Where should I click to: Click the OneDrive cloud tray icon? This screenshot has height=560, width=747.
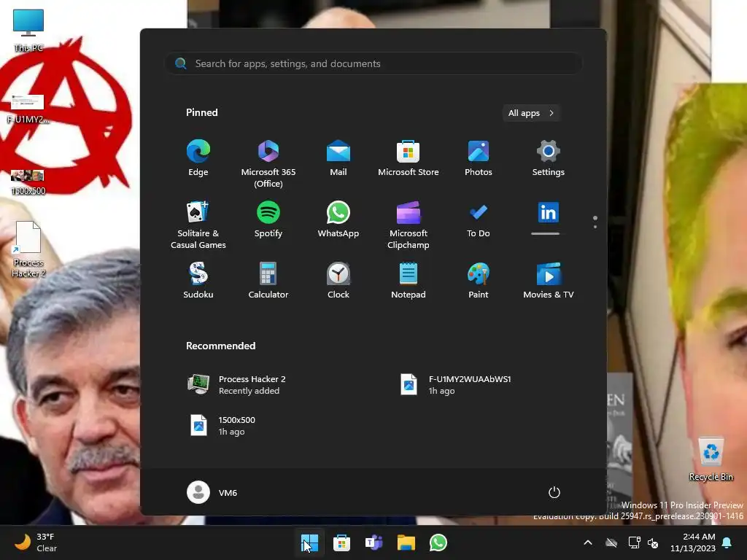[611, 542]
